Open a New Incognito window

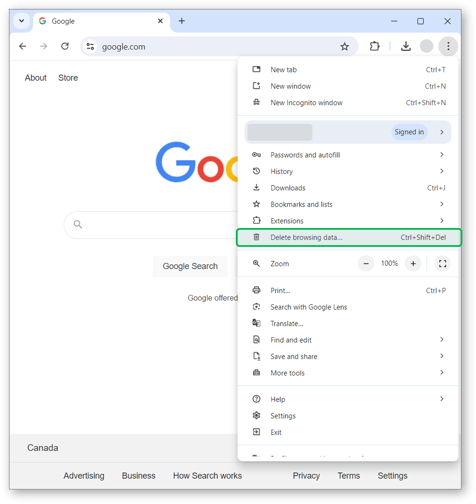click(x=348, y=103)
